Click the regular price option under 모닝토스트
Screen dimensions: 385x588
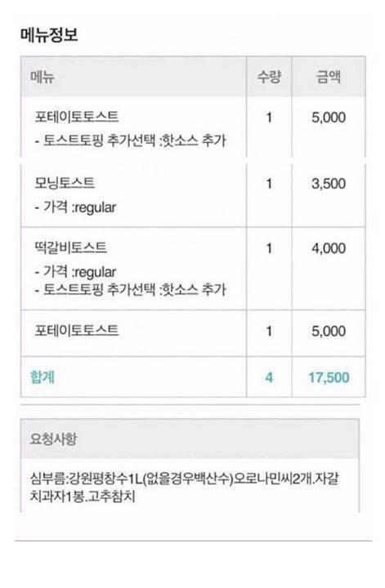point(96,207)
